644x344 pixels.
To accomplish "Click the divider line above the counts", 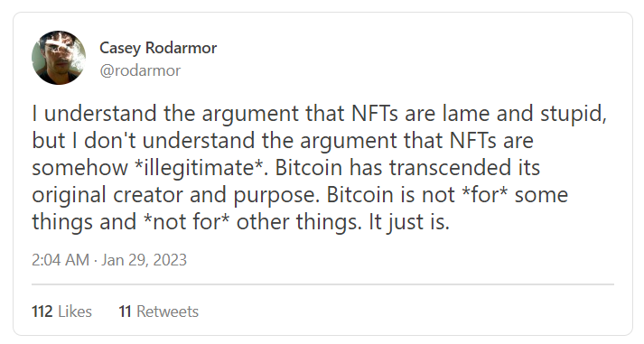I will click(322, 284).
